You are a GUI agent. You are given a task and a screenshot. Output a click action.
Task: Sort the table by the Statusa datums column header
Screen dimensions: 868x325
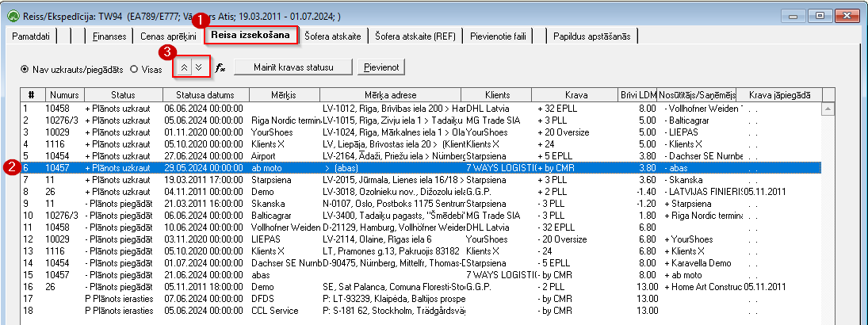[205, 94]
